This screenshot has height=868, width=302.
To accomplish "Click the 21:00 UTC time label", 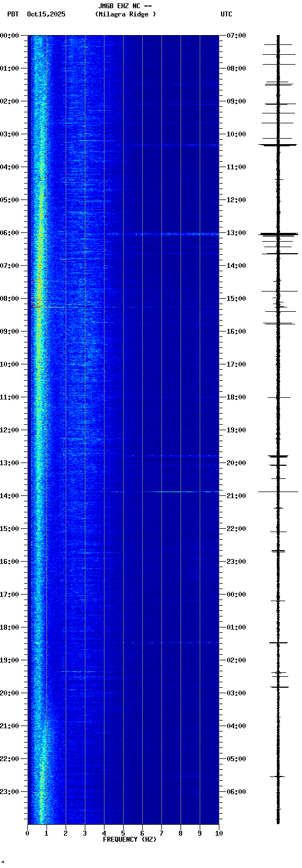I will 236,496.
